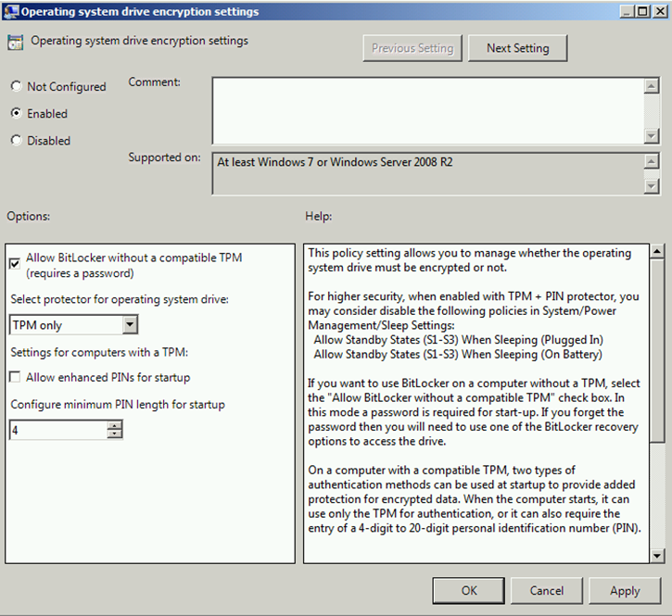This screenshot has width=672, height=616.
Task: Click 'At least Windows 7 or Windows Server 2008 R2' text
Action: pos(335,162)
